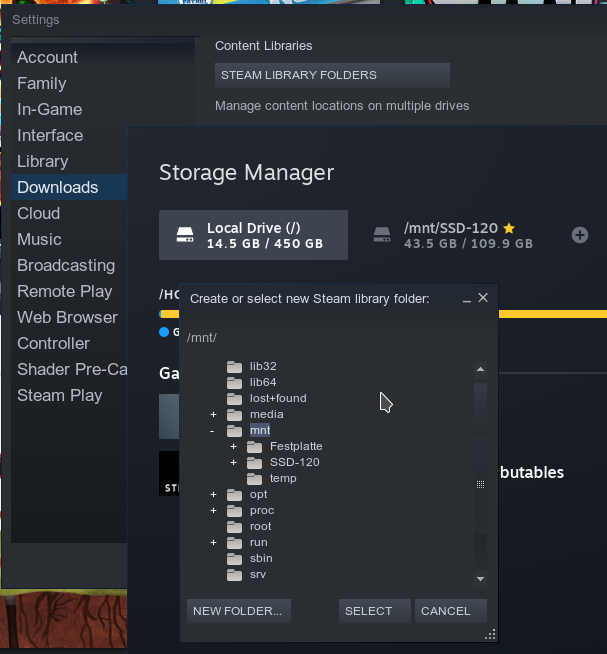Select the root folder name
The image size is (607, 654).
pos(260,526)
